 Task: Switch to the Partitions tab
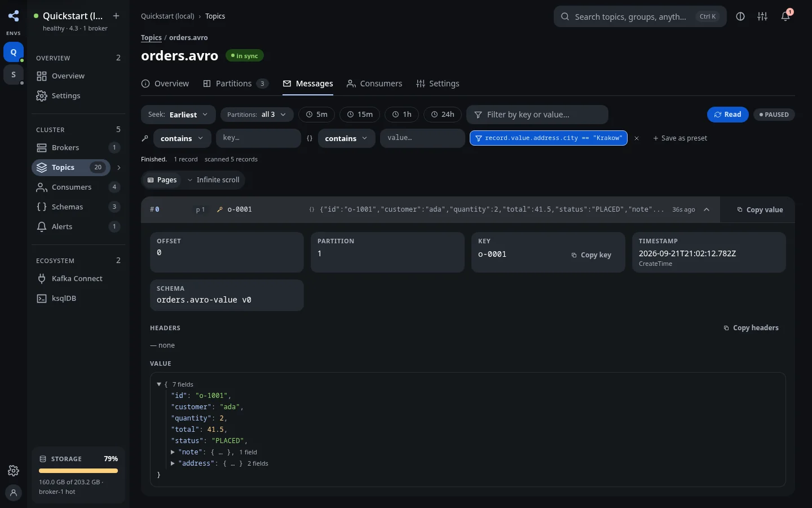click(236, 84)
